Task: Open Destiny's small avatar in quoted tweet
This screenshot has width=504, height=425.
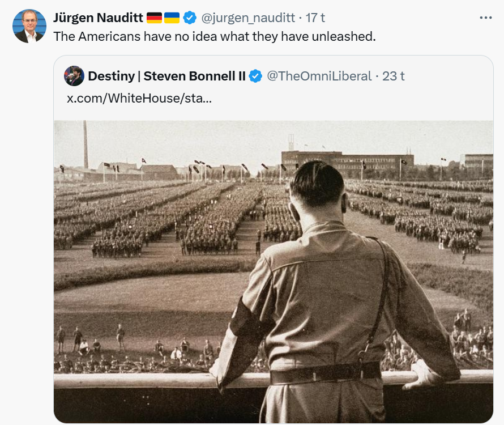Action: pos(74,75)
